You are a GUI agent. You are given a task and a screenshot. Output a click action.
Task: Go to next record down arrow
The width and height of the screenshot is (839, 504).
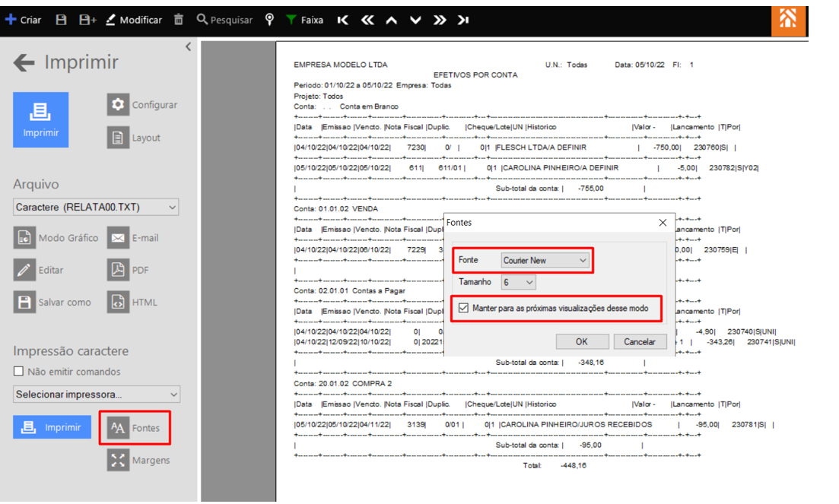coord(416,21)
